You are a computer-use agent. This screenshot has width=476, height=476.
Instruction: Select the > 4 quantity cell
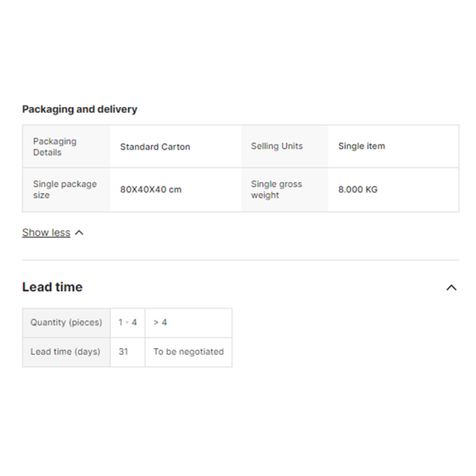[x=188, y=322]
